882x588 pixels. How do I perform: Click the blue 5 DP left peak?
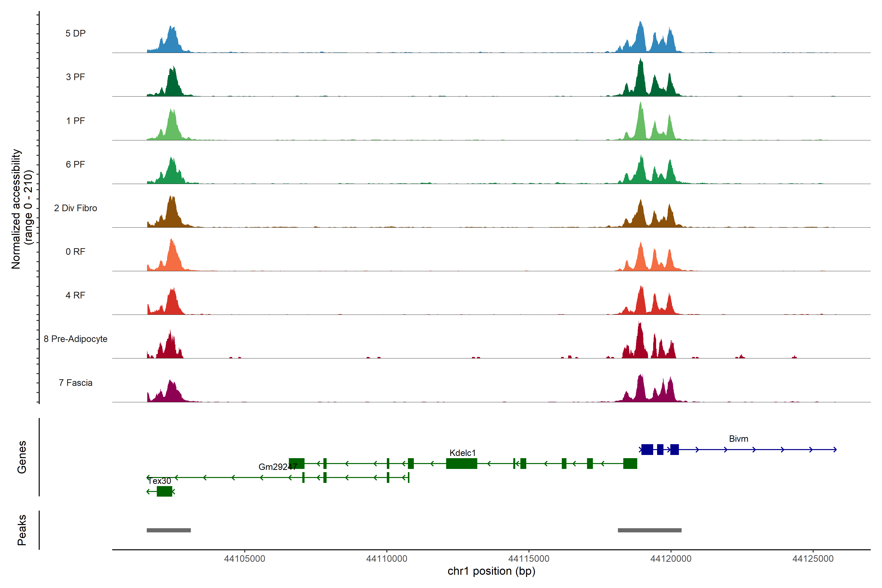[x=172, y=41]
